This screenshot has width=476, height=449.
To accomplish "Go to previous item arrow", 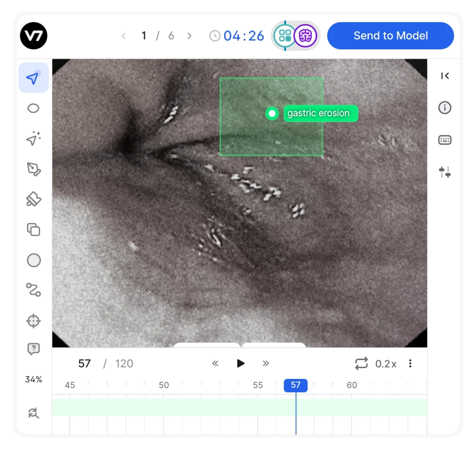I will (124, 36).
